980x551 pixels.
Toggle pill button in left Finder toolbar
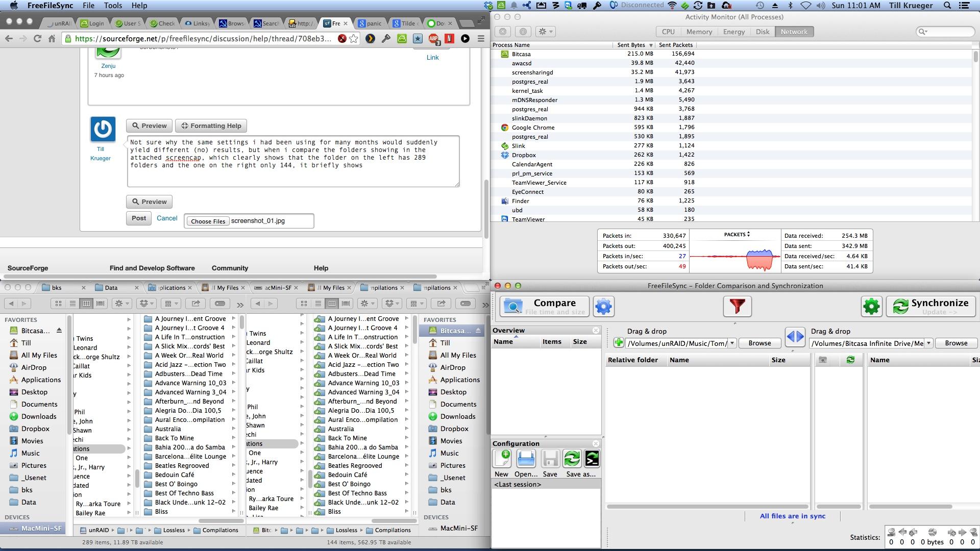click(x=220, y=304)
